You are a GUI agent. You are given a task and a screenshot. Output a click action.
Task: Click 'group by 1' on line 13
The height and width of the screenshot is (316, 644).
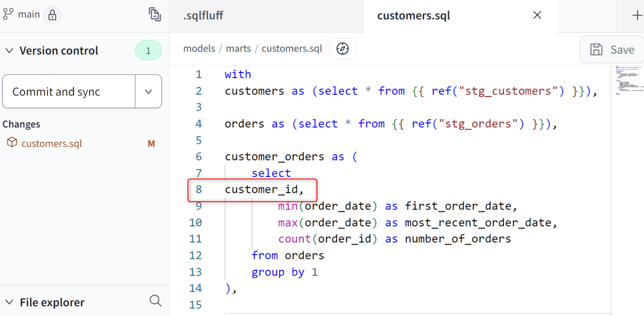285,272
